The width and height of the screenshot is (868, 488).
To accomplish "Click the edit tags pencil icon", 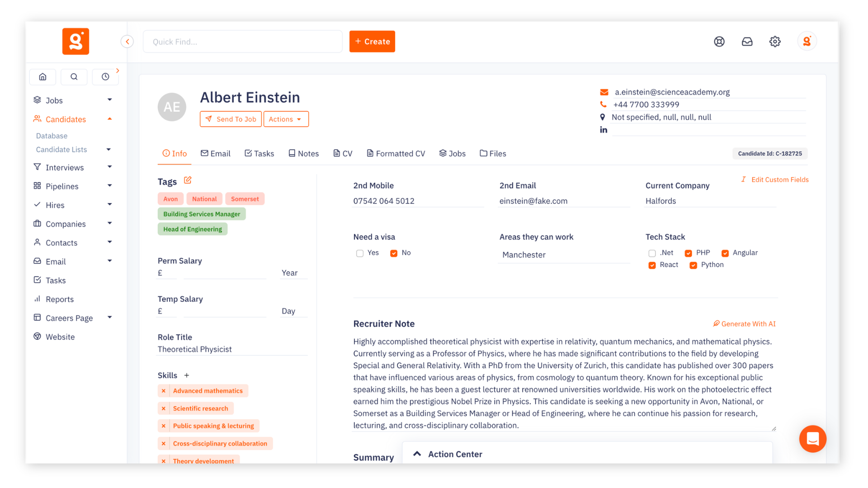I will click(188, 180).
